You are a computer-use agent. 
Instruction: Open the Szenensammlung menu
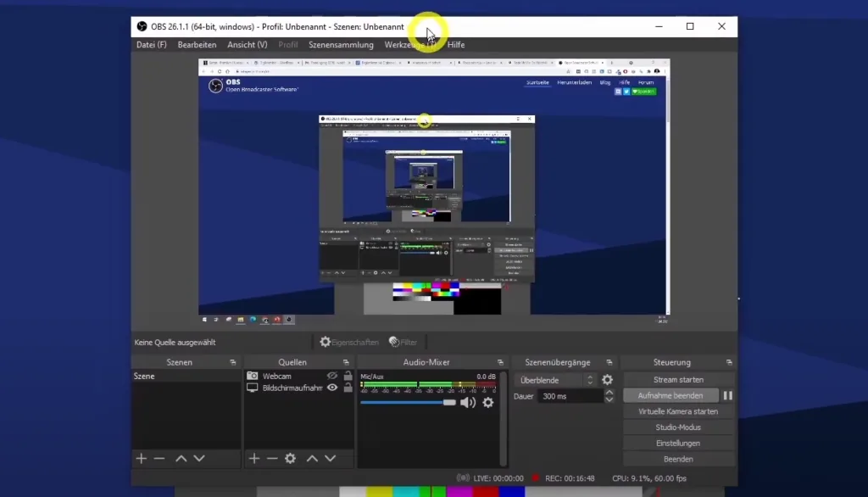coord(341,45)
